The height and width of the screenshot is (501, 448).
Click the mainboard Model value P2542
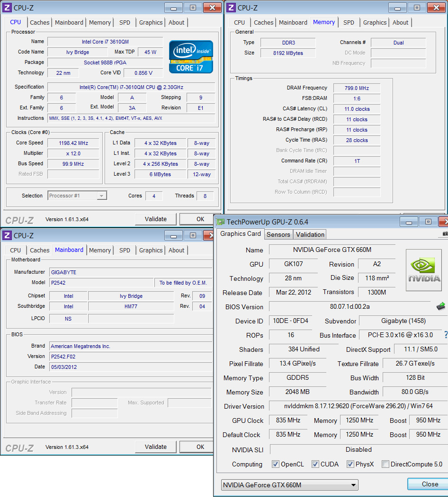(x=102, y=283)
